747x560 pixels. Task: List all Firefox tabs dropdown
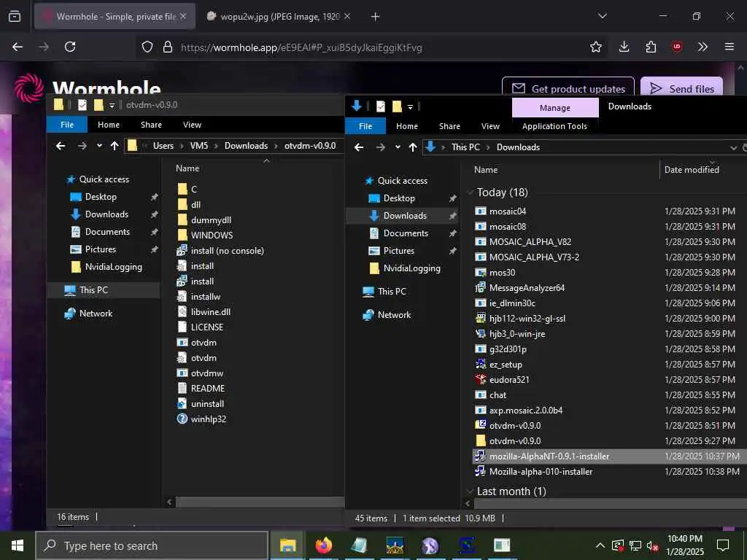coord(602,16)
